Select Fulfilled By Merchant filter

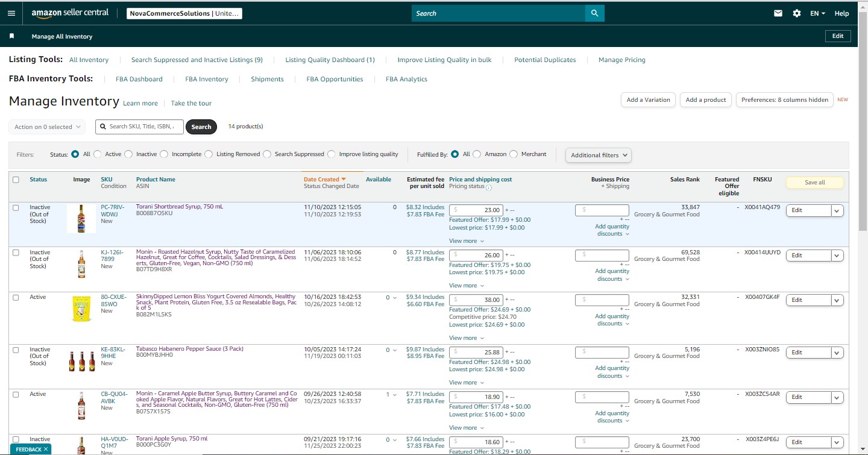pyautogui.click(x=514, y=154)
